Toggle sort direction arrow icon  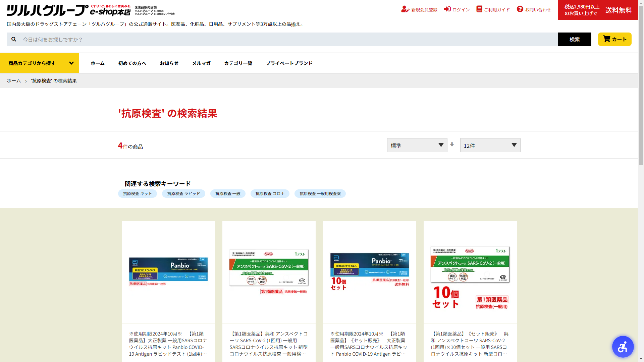[x=452, y=144]
